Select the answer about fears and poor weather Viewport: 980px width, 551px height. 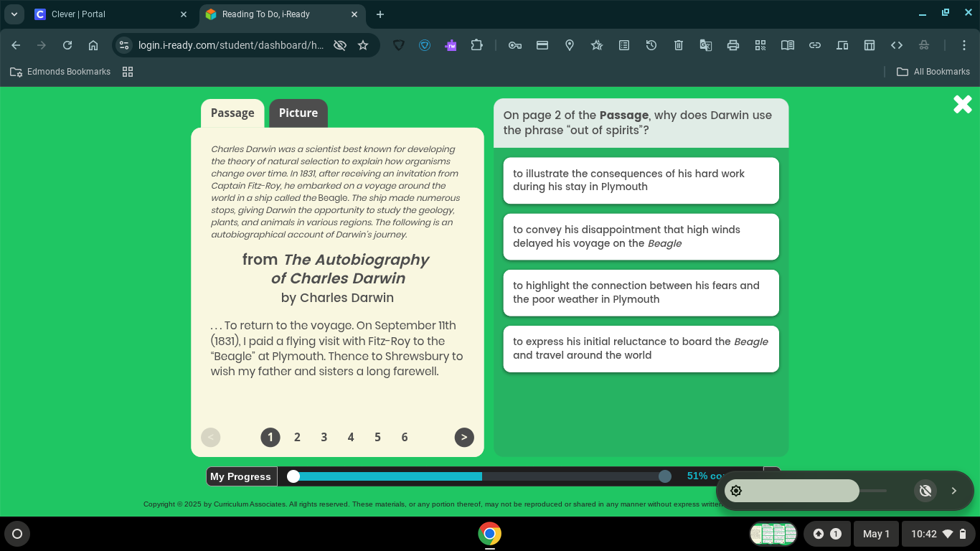(641, 293)
